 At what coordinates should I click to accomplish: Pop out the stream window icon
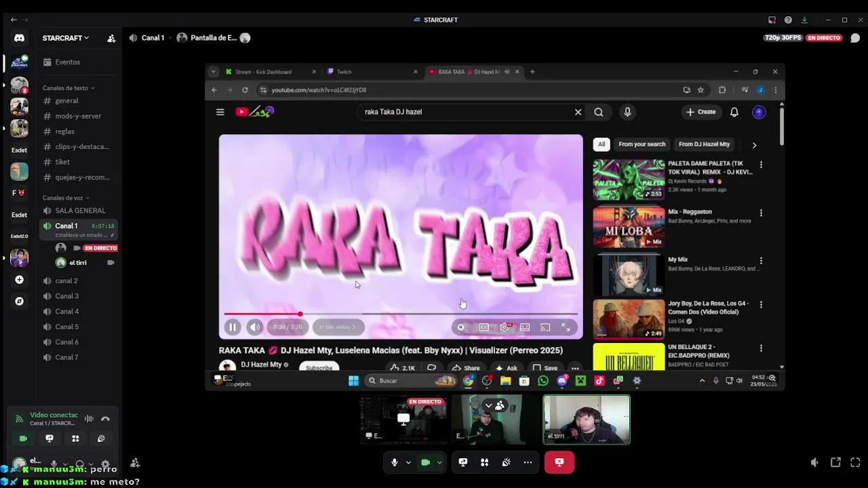tap(835, 462)
